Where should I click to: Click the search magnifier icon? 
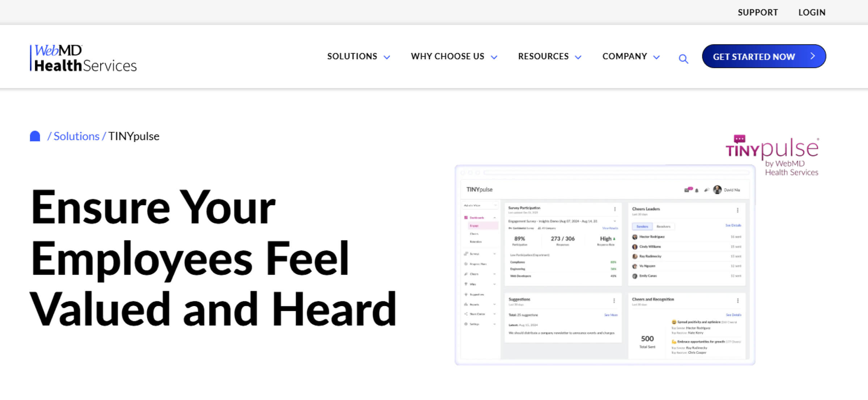coord(683,58)
